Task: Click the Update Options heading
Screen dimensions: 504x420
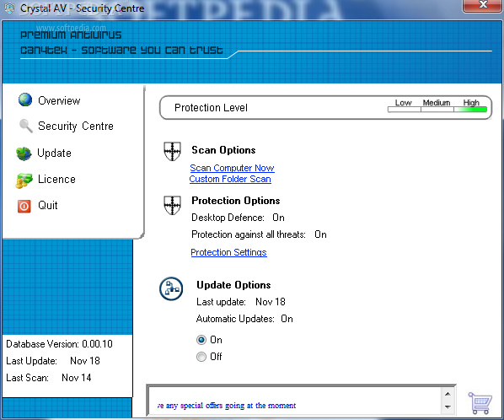Action: pyautogui.click(x=233, y=285)
